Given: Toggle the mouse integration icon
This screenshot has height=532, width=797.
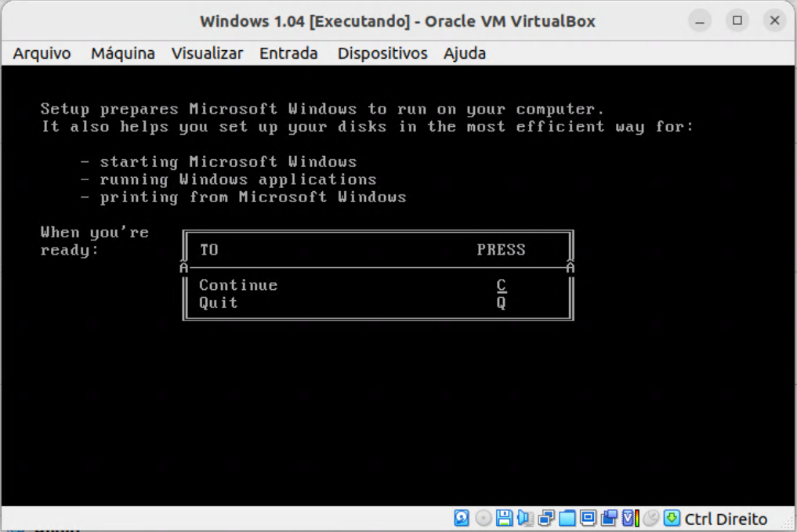Looking at the screenshot, I should [651, 518].
